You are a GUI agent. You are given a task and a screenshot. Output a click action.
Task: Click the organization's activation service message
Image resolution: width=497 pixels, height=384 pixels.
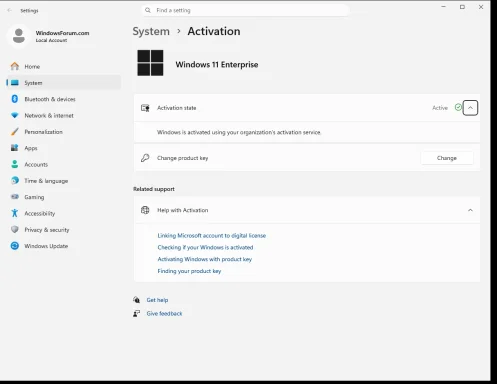239,132
